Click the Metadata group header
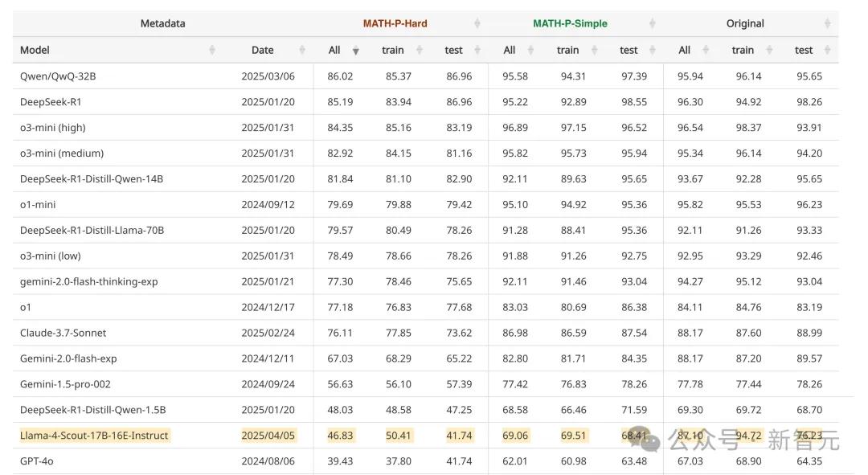This screenshot has width=868, height=475. [x=162, y=23]
